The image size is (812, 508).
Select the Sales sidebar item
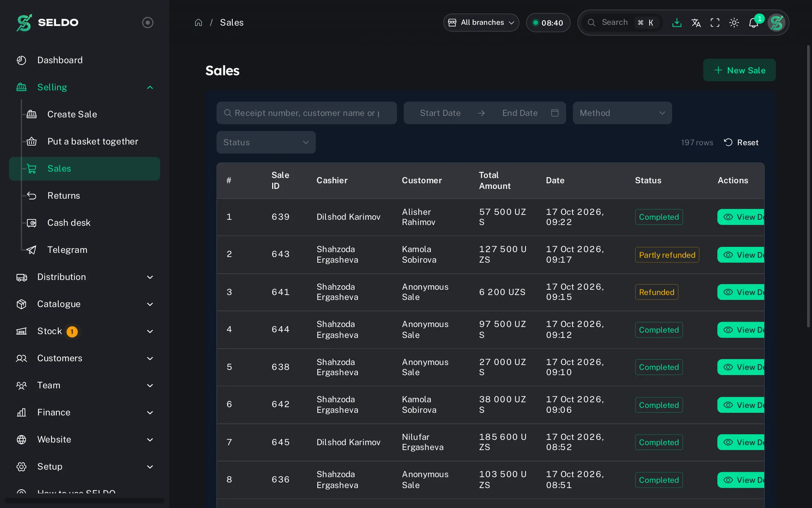click(x=85, y=169)
